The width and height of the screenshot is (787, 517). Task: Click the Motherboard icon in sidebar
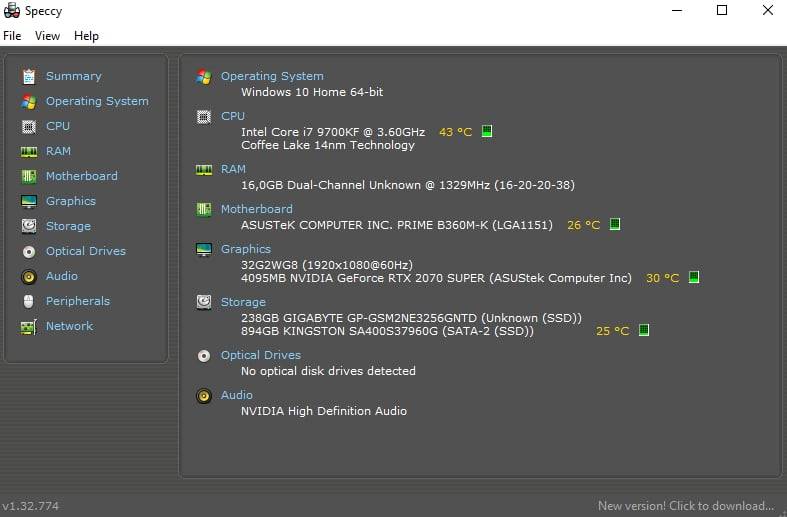coord(29,176)
